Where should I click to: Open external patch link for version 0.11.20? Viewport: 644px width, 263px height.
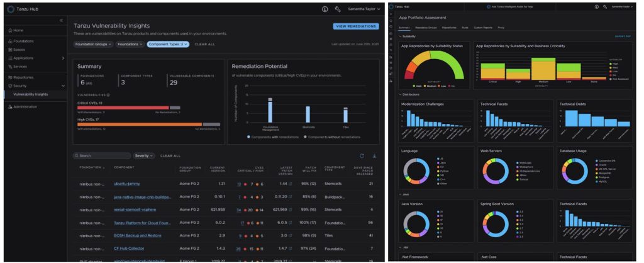(291, 197)
